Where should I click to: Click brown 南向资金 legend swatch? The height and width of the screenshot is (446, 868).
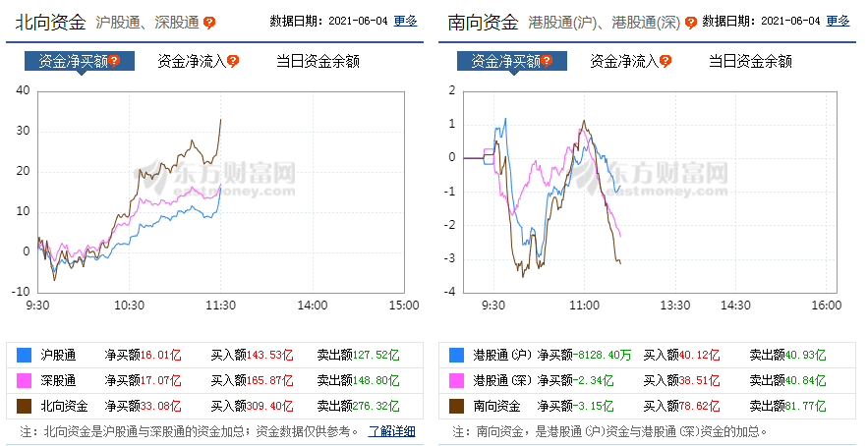pos(456,406)
